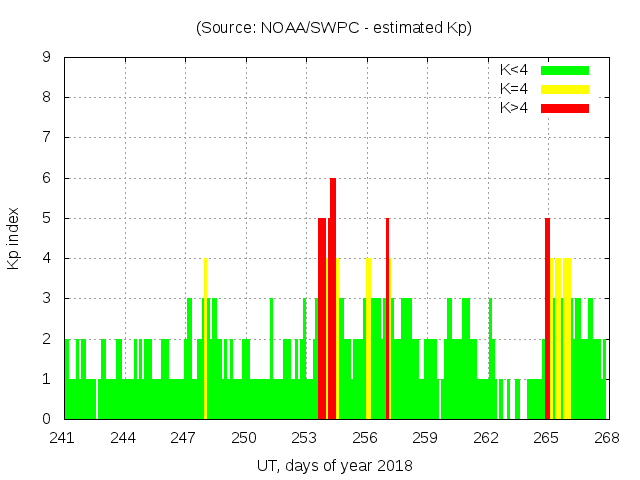
Task: Click the 'K<4' legend text
Action: [x=514, y=70]
